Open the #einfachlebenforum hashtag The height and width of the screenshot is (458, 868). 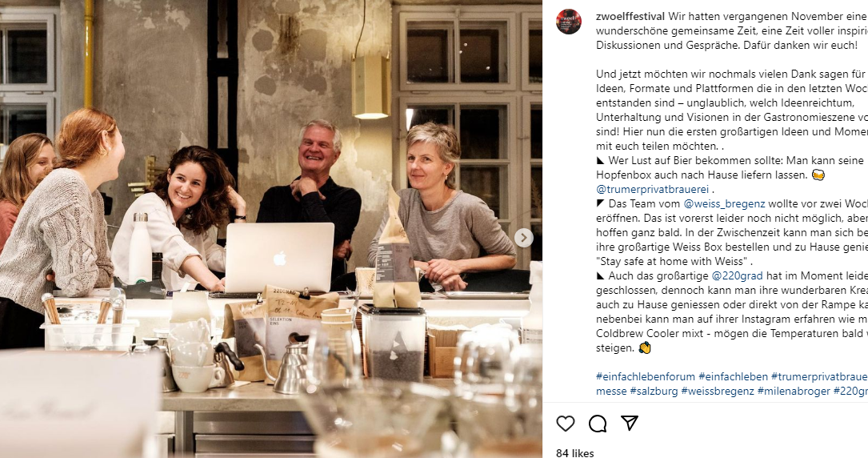click(646, 376)
